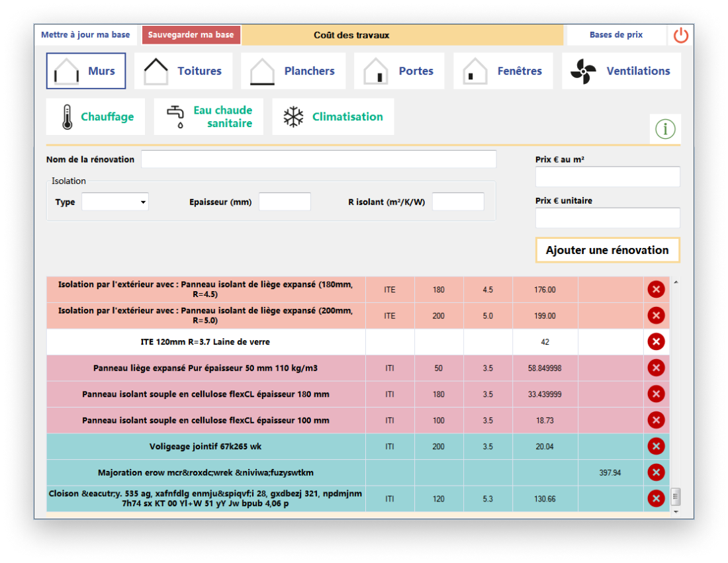Image resolution: width=728 pixels, height=563 pixels.
Task: Click the unit price 397.94
Action: pos(610,472)
